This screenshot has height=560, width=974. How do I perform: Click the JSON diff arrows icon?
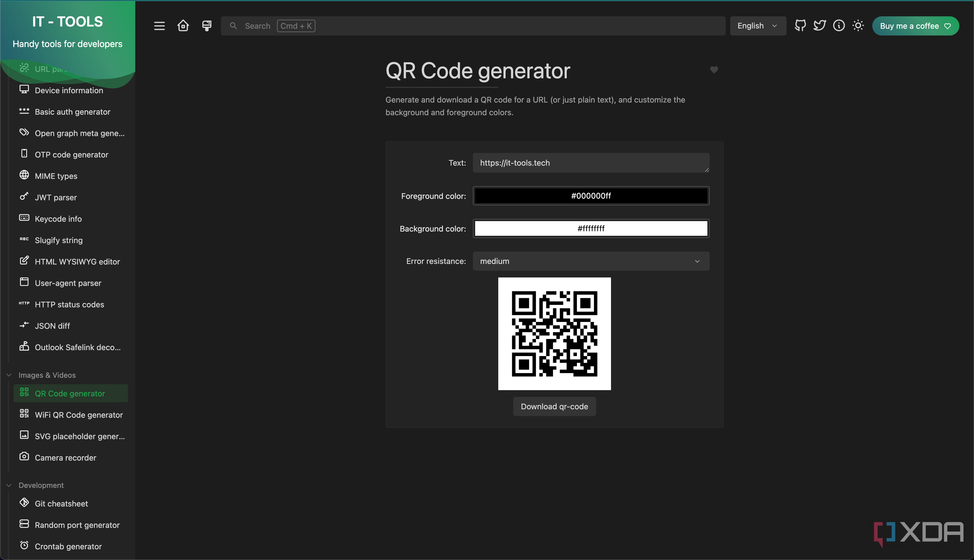[x=24, y=325]
